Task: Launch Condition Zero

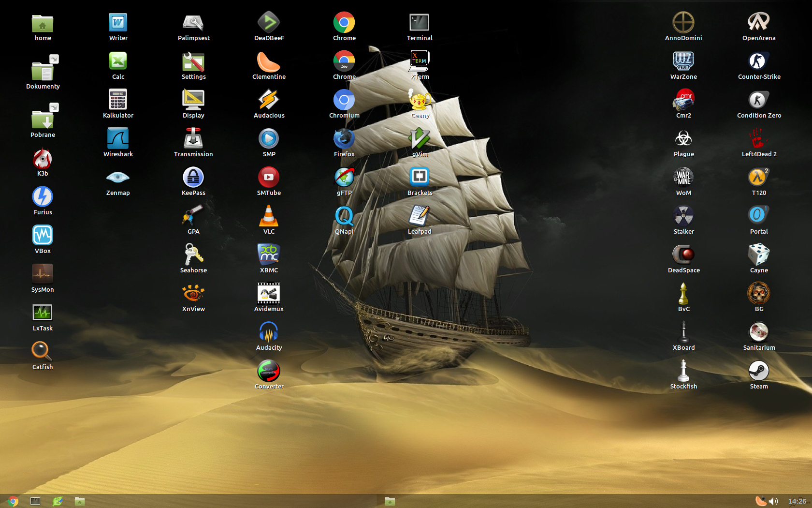Action: 759,100
